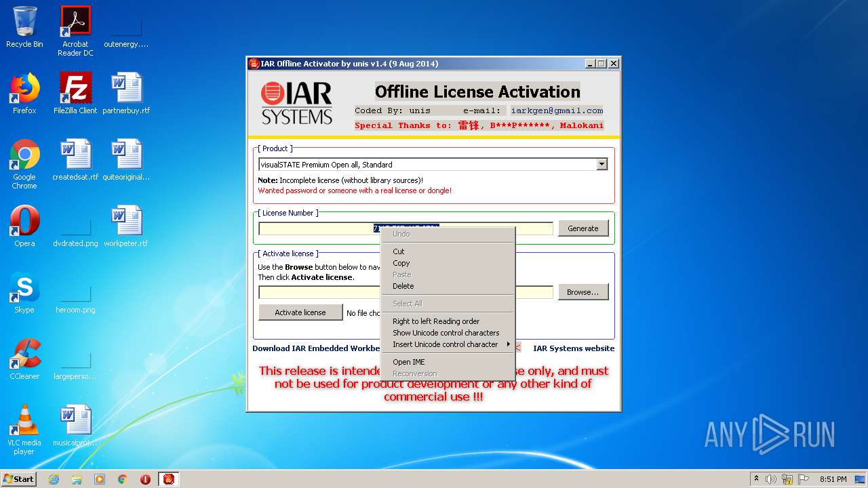Image resolution: width=868 pixels, height=488 pixels.
Task: Switch to IAR Activator taskbar button
Action: tap(169, 479)
